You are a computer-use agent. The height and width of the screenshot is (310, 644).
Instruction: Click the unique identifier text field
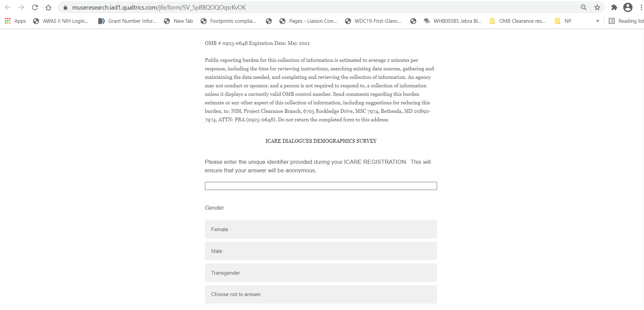click(x=320, y=186)
